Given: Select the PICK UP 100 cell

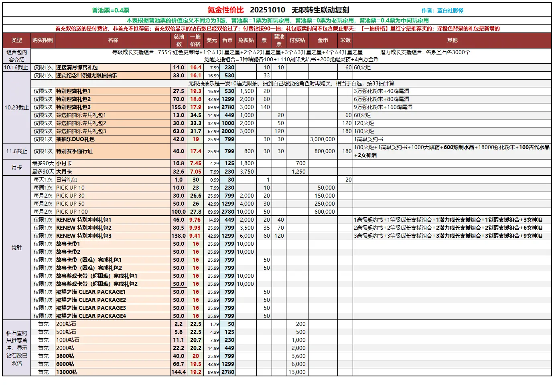Looking at the screenshot, I should point(72,212).
